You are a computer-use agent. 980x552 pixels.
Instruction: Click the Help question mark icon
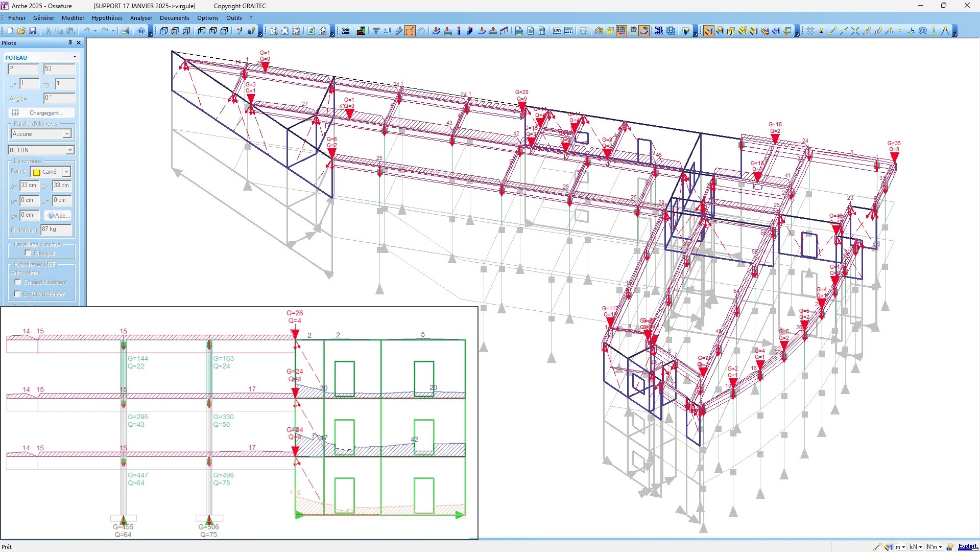pos(141,31)
